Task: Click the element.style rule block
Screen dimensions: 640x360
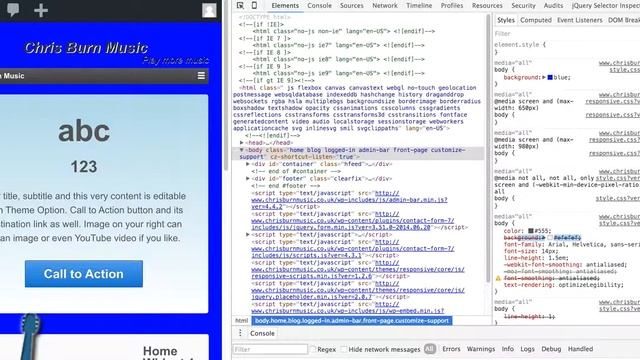Action: [x=567, y=48]
